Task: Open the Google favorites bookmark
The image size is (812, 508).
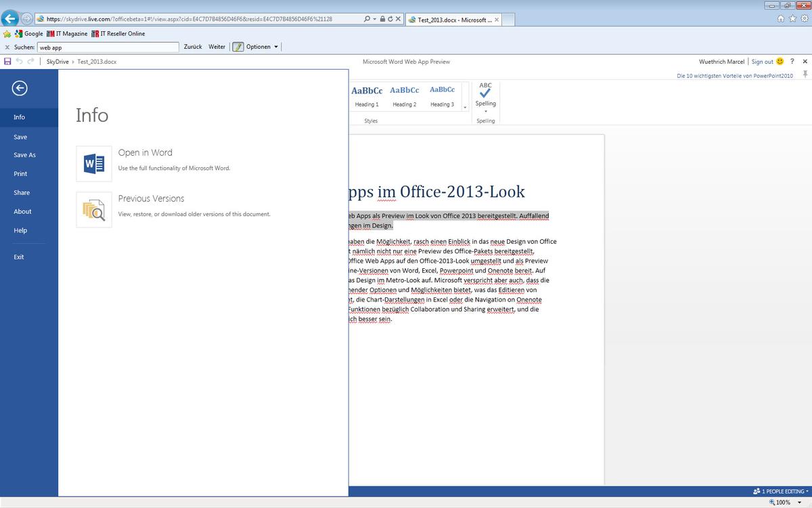Action: (x=28, y=33)
